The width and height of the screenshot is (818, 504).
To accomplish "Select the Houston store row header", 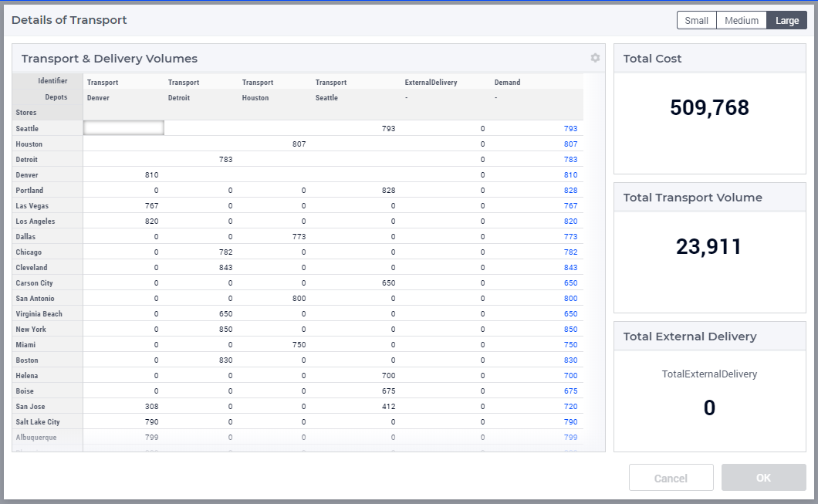I will point(48,144).
